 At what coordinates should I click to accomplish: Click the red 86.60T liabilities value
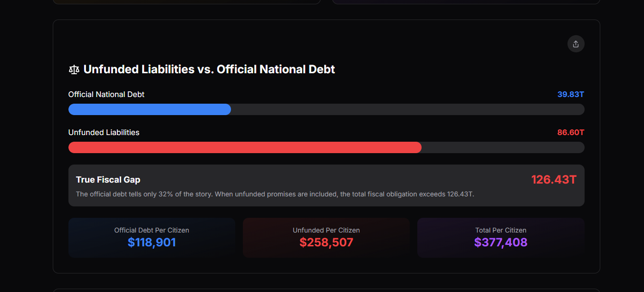[571, 132]
